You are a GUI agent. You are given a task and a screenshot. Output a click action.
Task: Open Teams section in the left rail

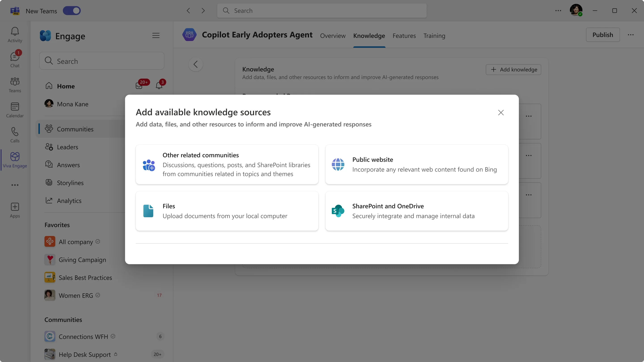(x=15, y=85)
